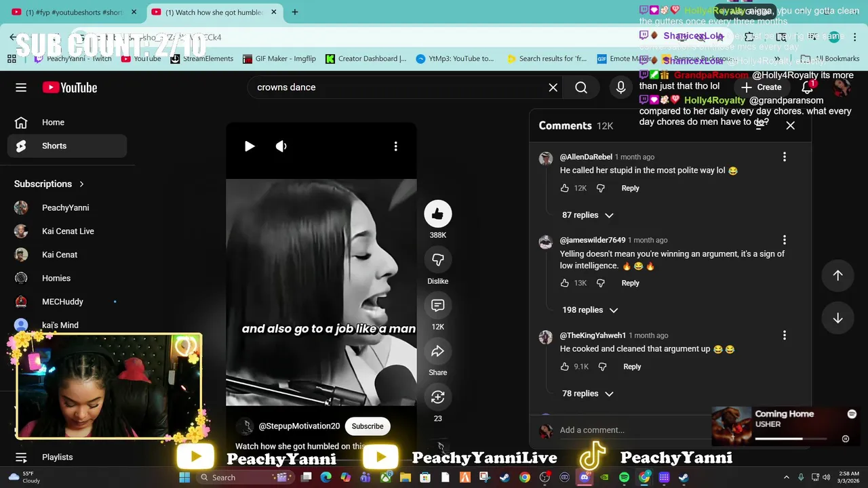Open the Windows Start menu
The height and width of the screenshot is (488, 868).
coord(184,477)
